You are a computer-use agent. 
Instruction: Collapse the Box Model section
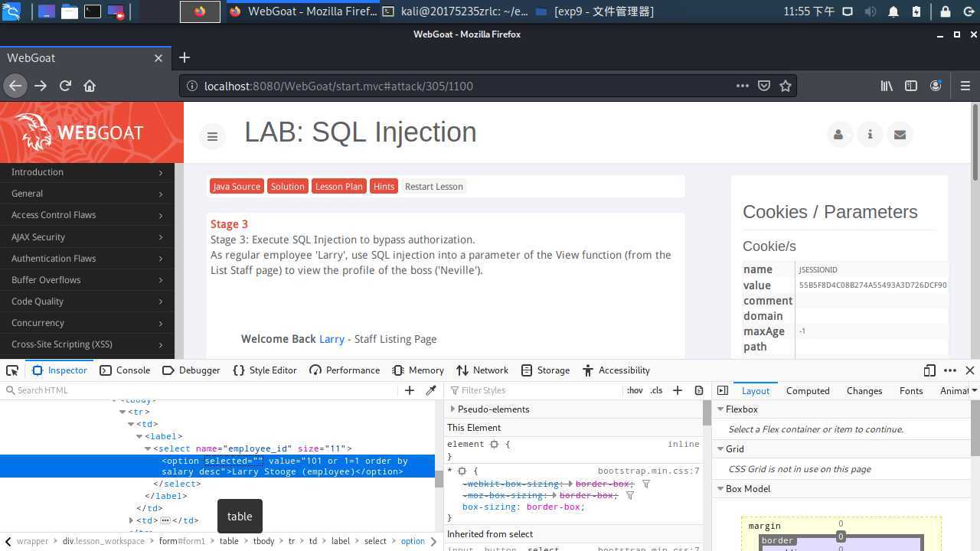(x=720, y=489)
